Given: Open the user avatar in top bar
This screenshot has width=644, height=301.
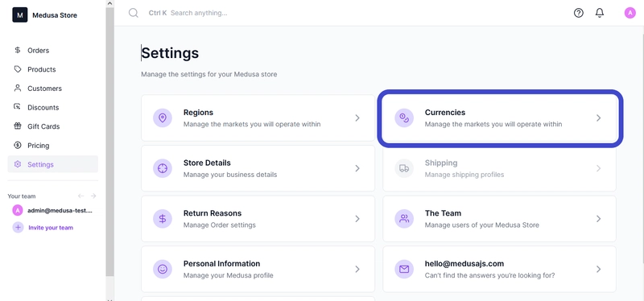Looking at the screenshot, I should (630, 13).
